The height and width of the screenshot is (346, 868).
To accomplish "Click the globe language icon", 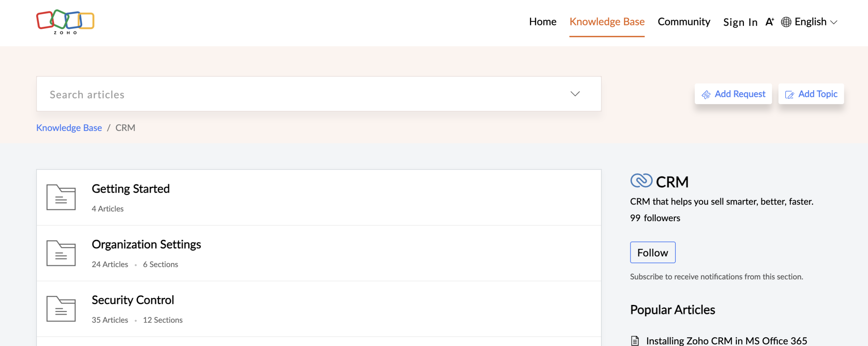I will pos(786,22).
